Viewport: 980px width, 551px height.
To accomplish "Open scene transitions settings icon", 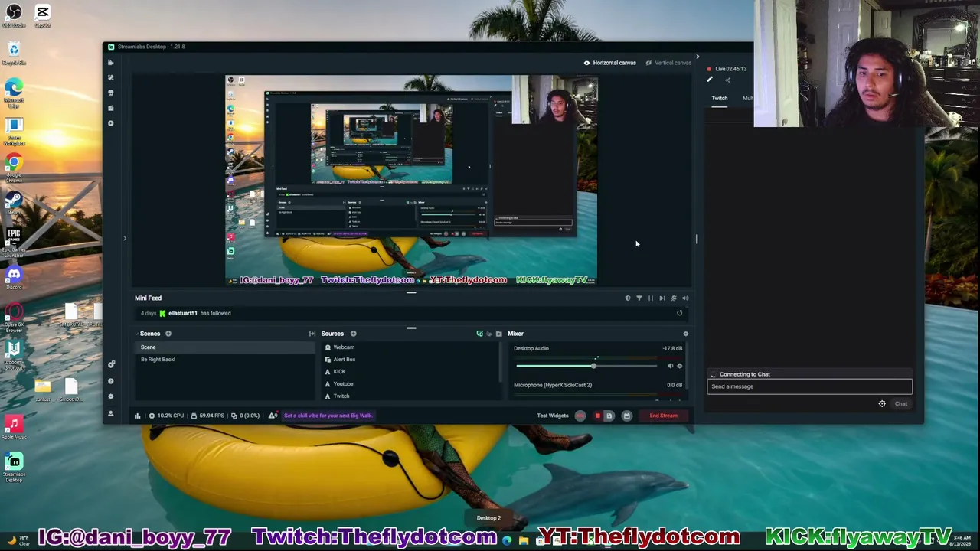I will tap(312, 334).
